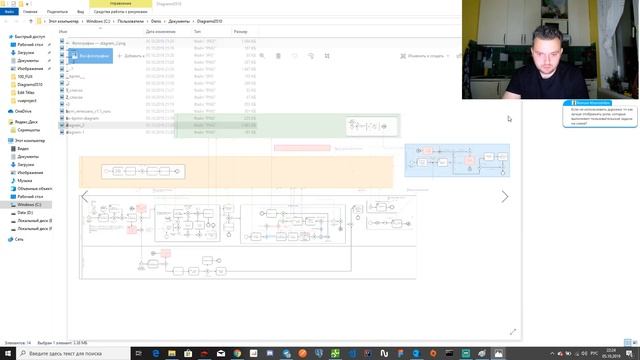Show hidden tray icons chevron
Image resolution: width=640 pixels, height=360 pixels.
coord(552,353)
